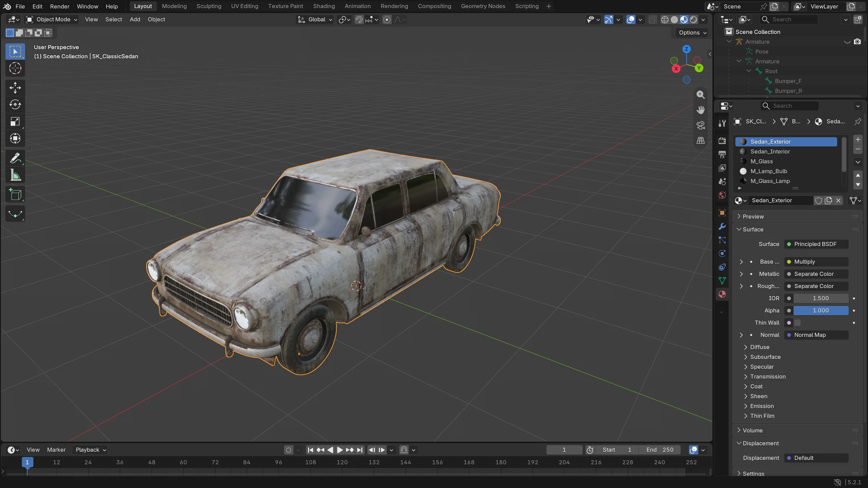Activate the Rotate tool
The height and width of the screenshot is (488, 868).
coord(15,104)
